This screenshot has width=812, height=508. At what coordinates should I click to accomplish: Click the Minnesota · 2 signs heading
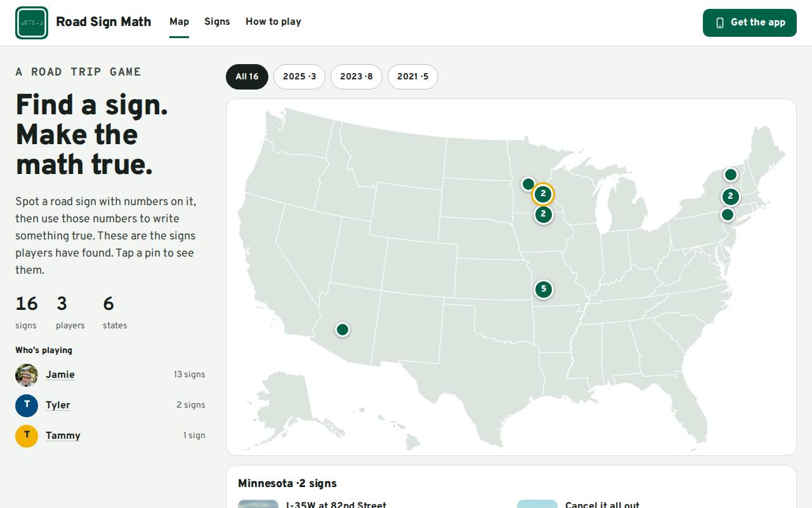287,483
